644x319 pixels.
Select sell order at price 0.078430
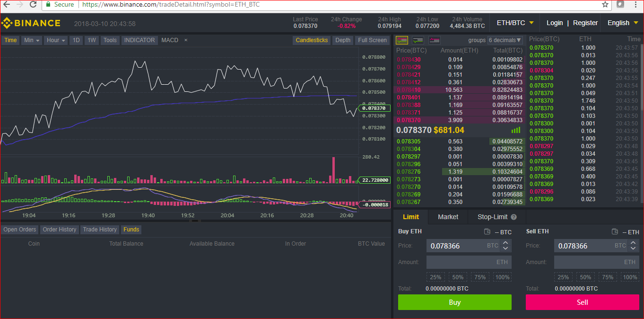coord(460,60)
